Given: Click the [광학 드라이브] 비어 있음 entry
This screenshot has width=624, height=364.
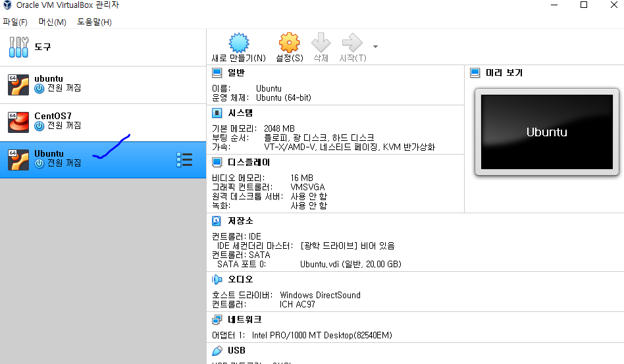Looking at the screenshot, I should 348,246.
